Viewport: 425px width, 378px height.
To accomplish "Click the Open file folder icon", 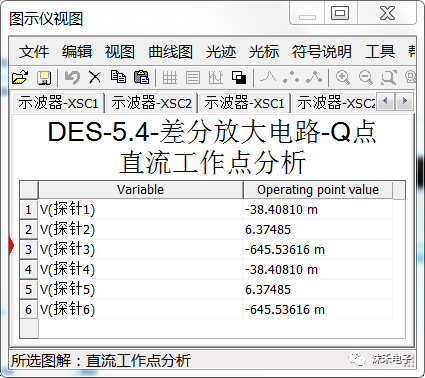I will pos(20,78).
